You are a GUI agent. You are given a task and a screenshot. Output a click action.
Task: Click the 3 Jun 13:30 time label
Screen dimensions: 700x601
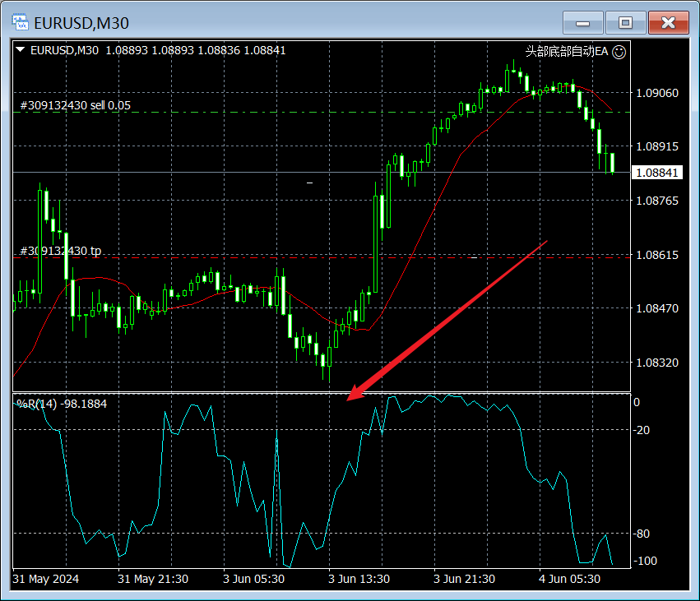[359, 579]
